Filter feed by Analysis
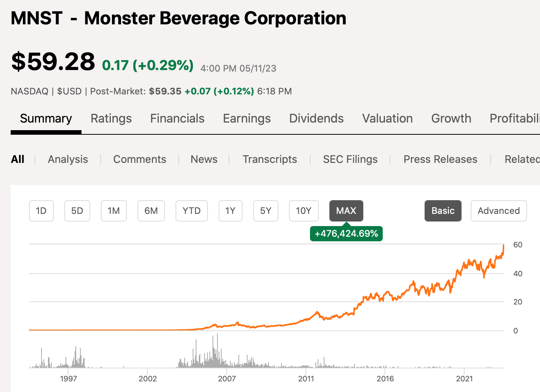 [x=68, y=159]
